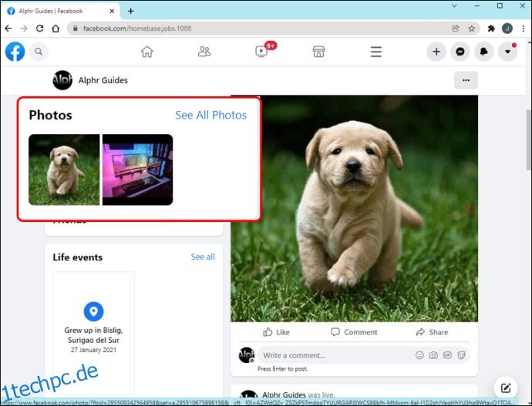Open the Chrome three-dot menu
This screenshot has width=532, height=406.
coord(524,29)
